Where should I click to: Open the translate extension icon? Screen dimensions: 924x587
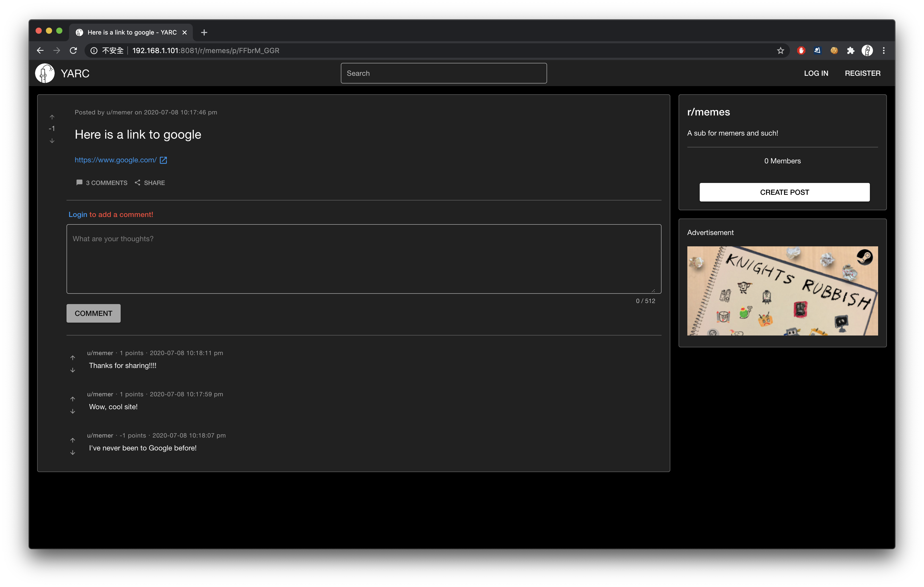pyautogui.click(x=818, y=51)
